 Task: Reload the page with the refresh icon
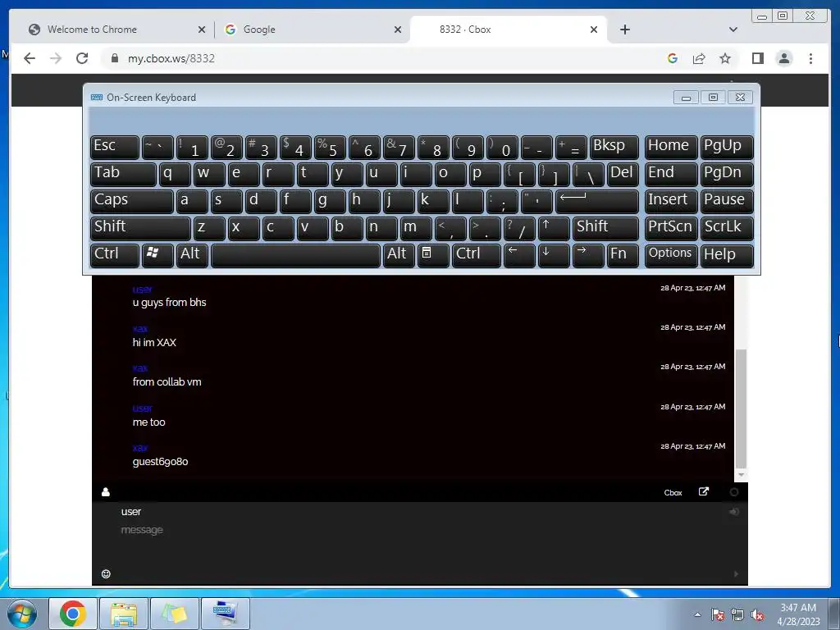[82, 58]
